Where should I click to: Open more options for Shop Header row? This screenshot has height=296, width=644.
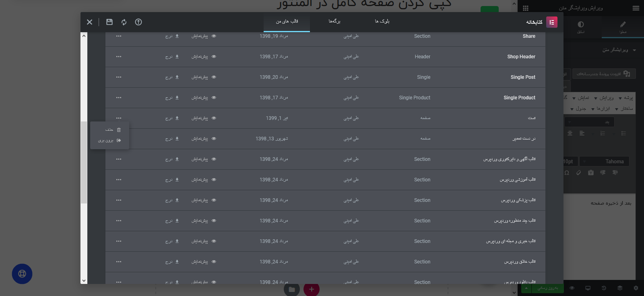click(119, 57)
